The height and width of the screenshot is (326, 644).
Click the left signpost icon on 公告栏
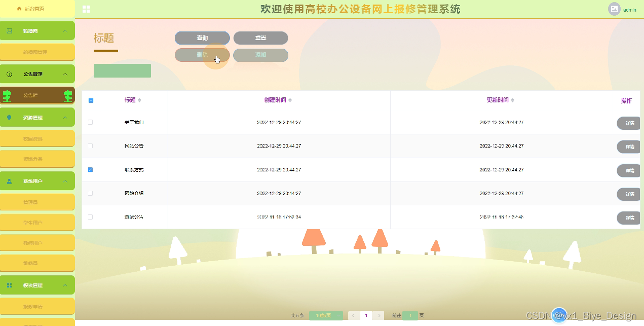point(7,95)
